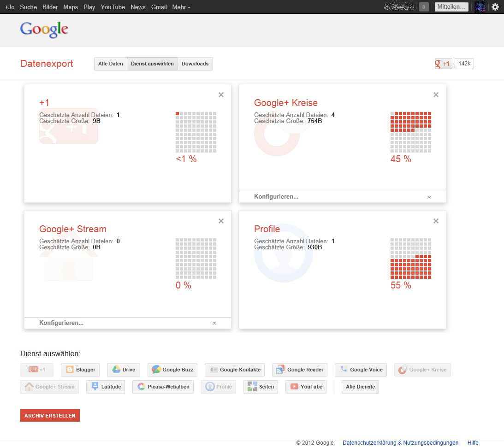Add the Google Kontakte service
Viewport: 504px width, 447px height.
coord(235,370)
